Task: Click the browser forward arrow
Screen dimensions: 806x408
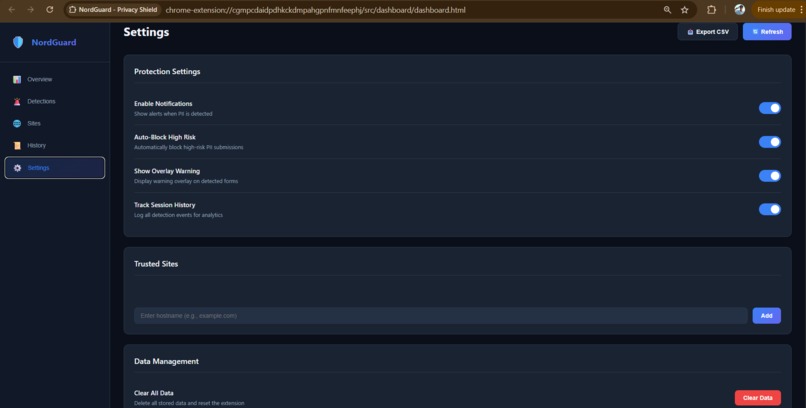Action: click(x=30, y=10)
